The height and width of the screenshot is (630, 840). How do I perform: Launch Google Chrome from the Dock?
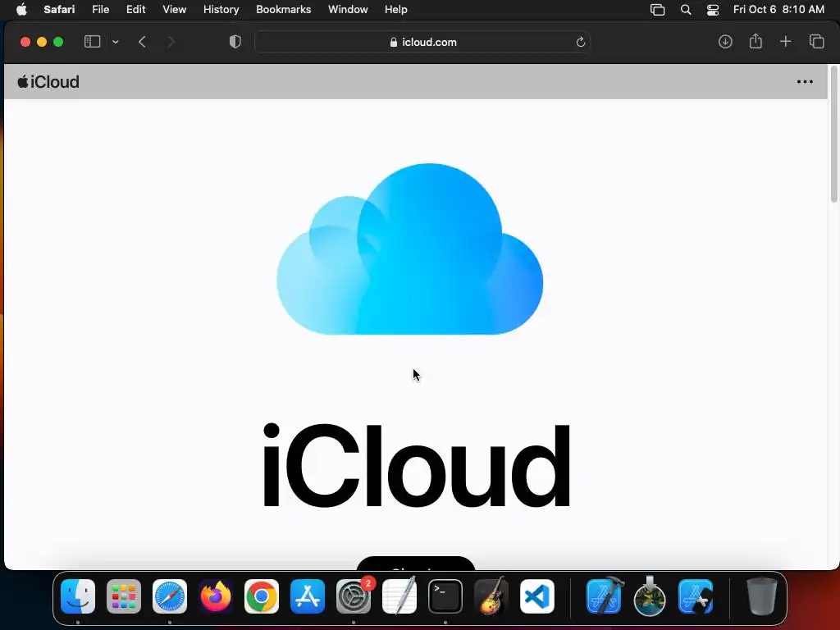(x=262, y=596)
